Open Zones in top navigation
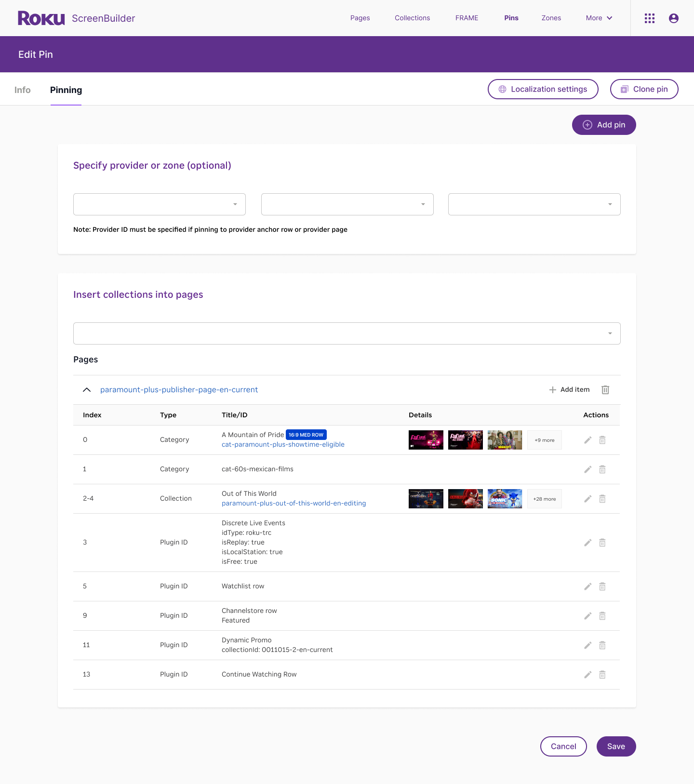 [x=551, y=18]
